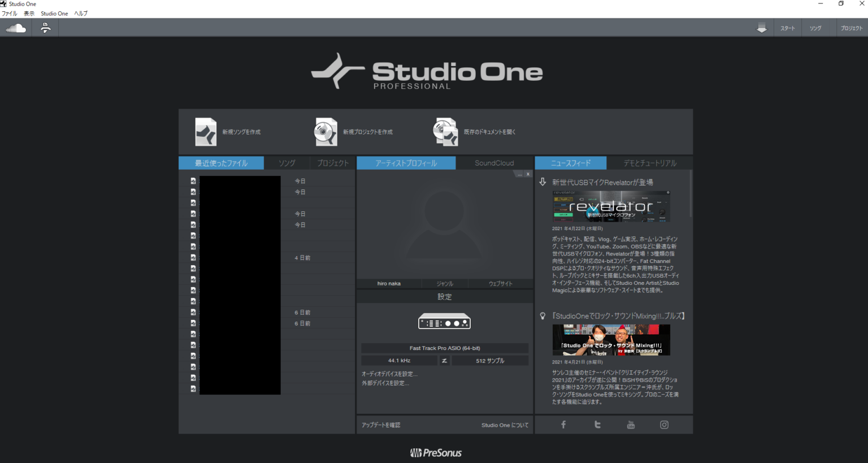Change the 512 サンプル buffer size
This screenshot has width=868, height=463.
pos(490,360)
